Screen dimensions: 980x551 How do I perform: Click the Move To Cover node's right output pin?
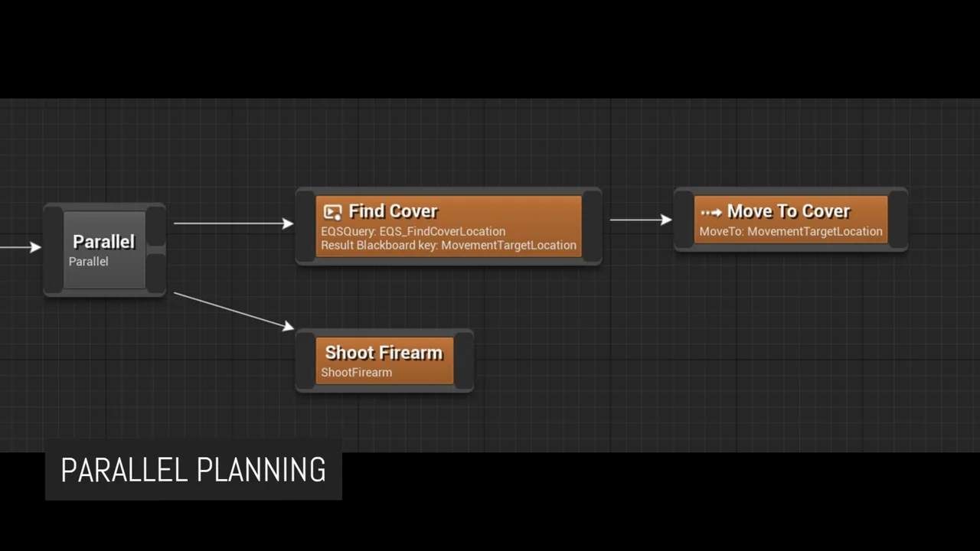point(898,220)
